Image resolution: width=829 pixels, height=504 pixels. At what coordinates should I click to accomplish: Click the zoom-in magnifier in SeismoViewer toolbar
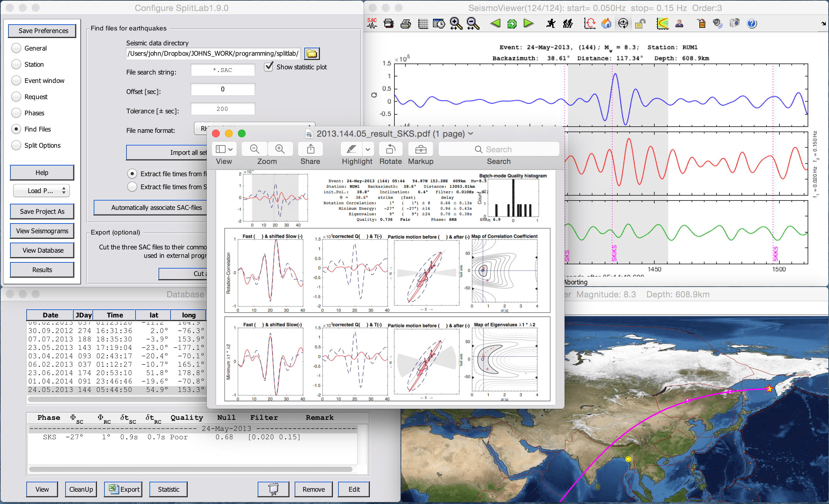click(456, 24)
